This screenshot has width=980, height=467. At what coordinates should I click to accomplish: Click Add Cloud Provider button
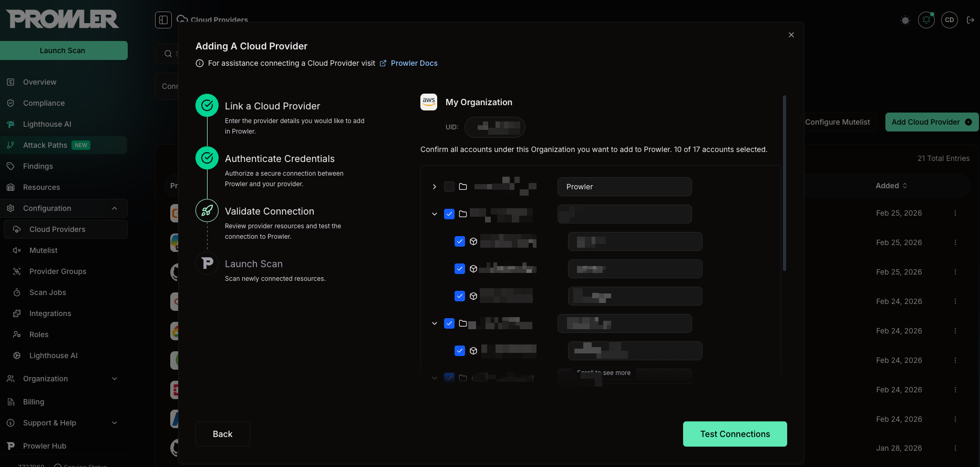[932, 122]
